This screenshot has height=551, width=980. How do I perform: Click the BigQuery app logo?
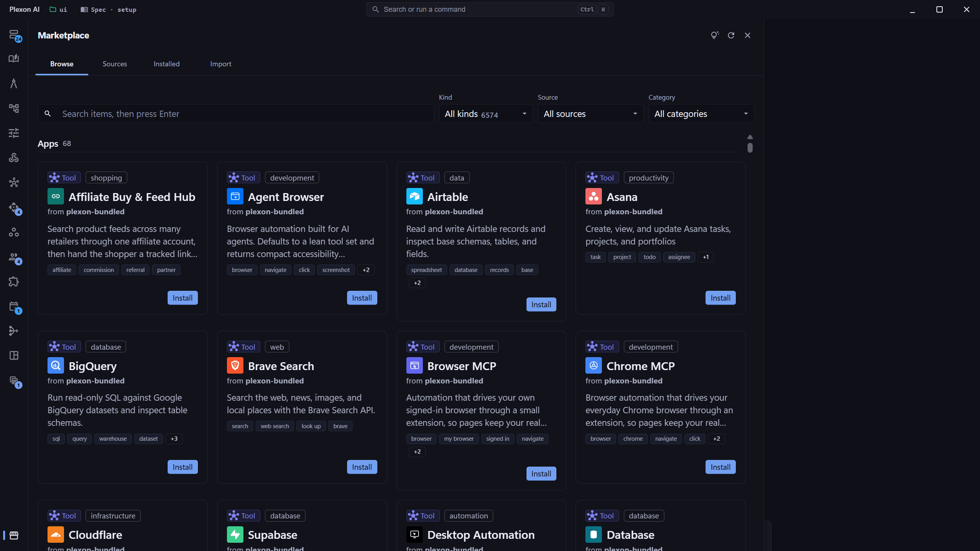[x=56, y=365]
